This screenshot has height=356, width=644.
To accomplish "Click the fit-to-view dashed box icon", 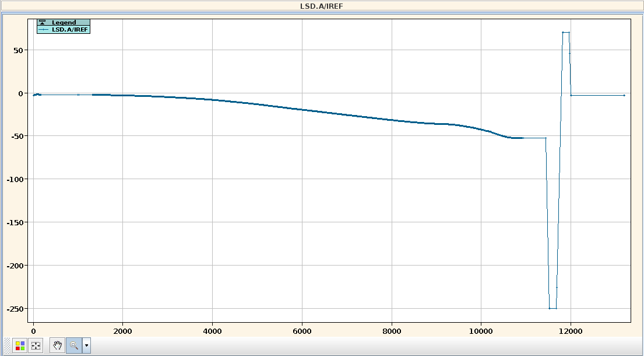I will tap(36, 345).
